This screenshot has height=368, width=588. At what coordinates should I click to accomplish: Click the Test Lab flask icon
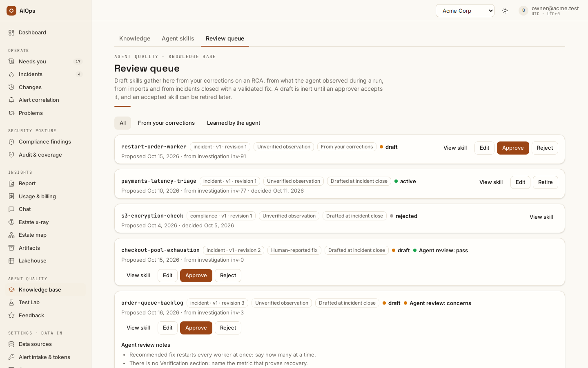coord(11,303)
